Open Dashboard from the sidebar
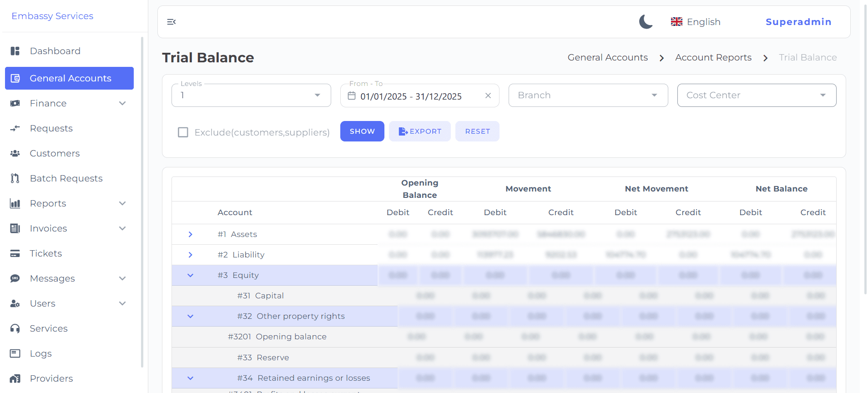The height and width of the screenshot is (393, 868). click(x=69, y=51)
